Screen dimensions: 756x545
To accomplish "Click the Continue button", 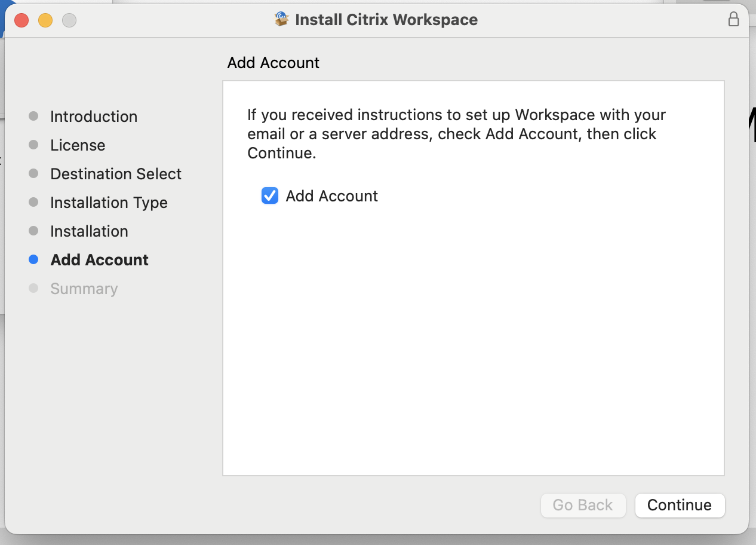I will (x=680, y=505).
